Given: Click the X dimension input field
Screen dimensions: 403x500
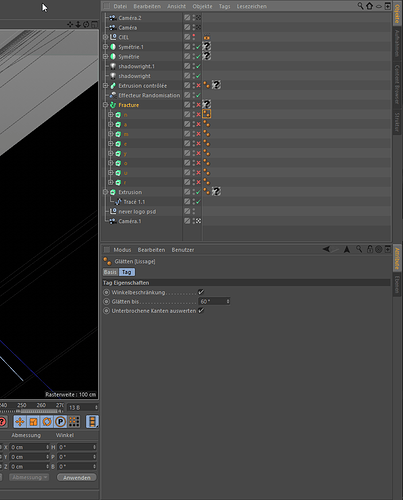Looking at the screenshot, I should pyautogui.click(x=29, y=447).
